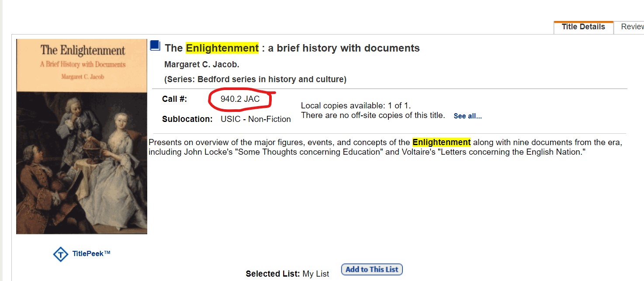The width and height of the screenshot is (644, 281).
Task: Click the circled call number 940.2 JAC
Action: pos(240,99)
